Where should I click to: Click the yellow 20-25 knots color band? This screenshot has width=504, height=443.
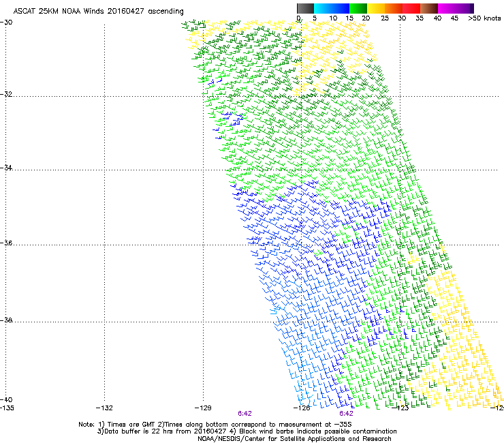[x=376, y=8]
